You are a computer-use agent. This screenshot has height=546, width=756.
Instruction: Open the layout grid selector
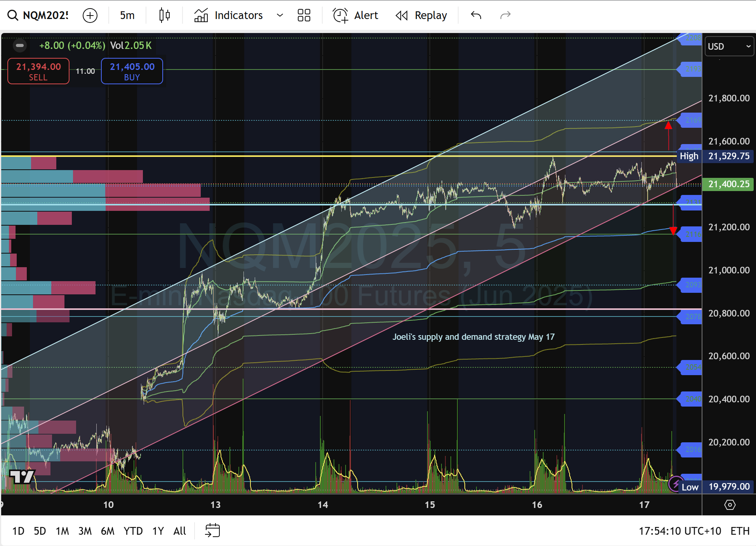pos(304,15)
